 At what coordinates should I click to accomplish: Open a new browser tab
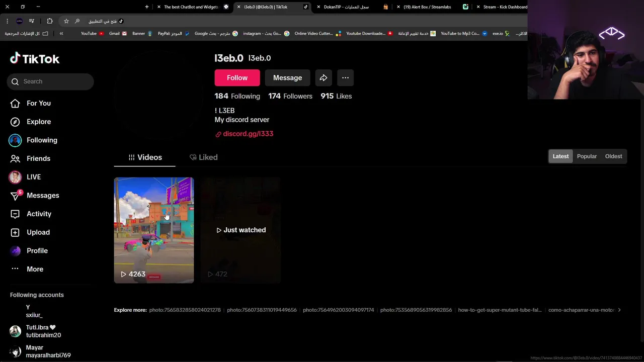coord(147,7)
